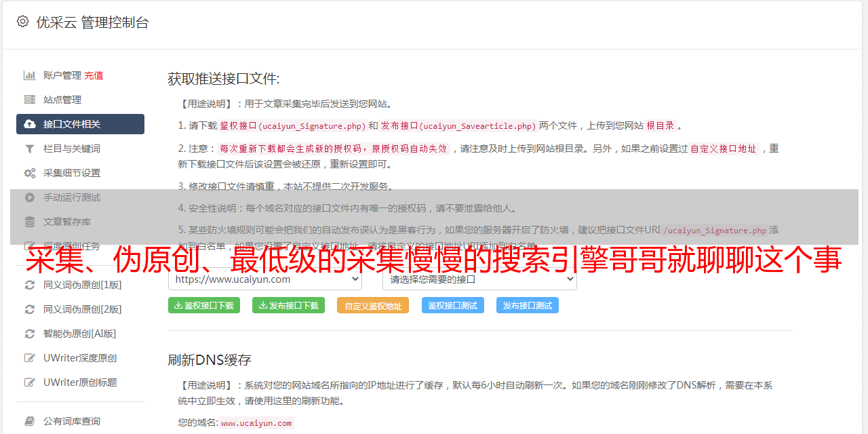Click the filter funnel icon for 栏目与关键词
Viewport: 868px width, 434px height.
pos(30,149)
